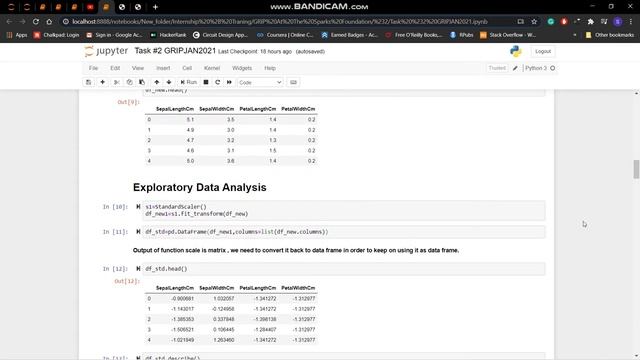Go forward in browser history

point(22,21)
